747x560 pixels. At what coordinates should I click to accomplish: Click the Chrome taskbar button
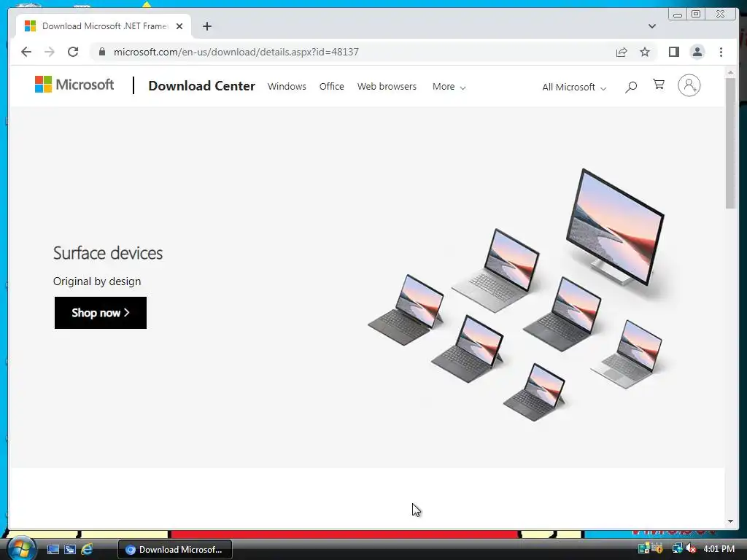pyautogui.click(x=175, y=550)
